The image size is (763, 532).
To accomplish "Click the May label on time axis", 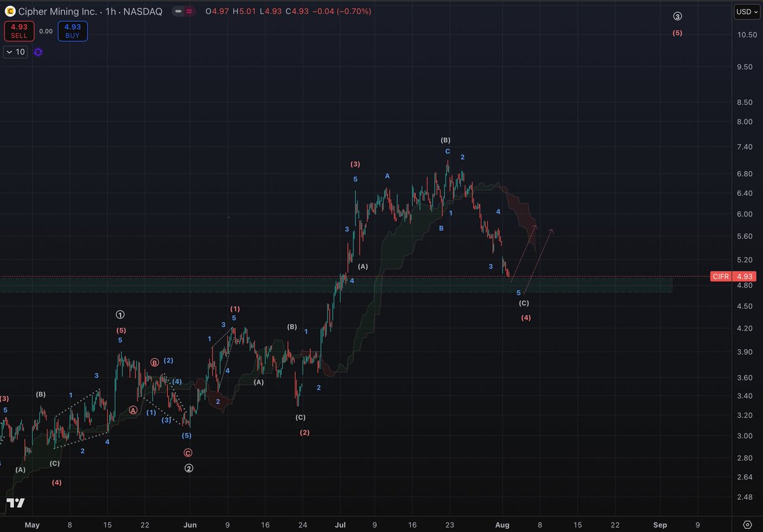I will pos(32,525).
